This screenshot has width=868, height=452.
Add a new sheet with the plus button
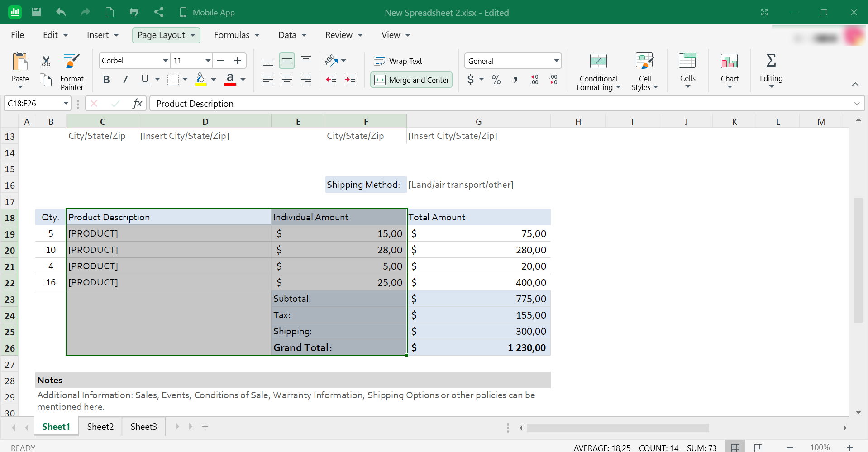(205, 427)
